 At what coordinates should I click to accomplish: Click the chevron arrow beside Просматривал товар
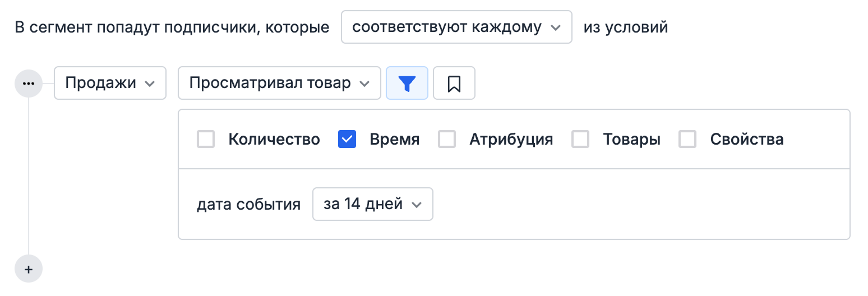pos(364,84)
